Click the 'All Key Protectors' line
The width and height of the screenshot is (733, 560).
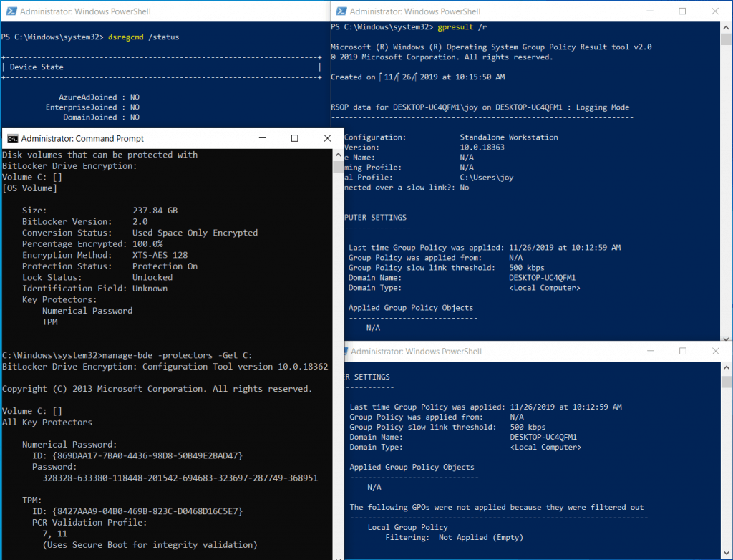tap(47, 423)
